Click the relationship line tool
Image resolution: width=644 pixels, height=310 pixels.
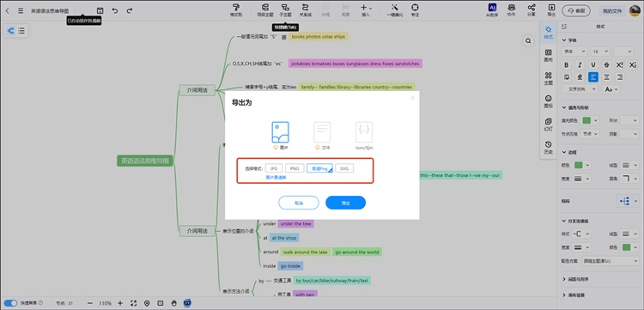(305, 9)
